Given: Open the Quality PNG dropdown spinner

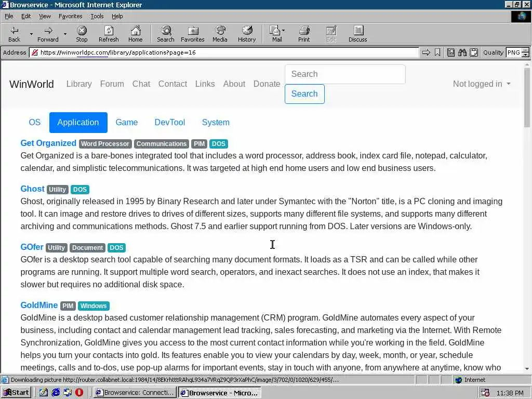Looking at the screenshot, I should click(525, 52).
